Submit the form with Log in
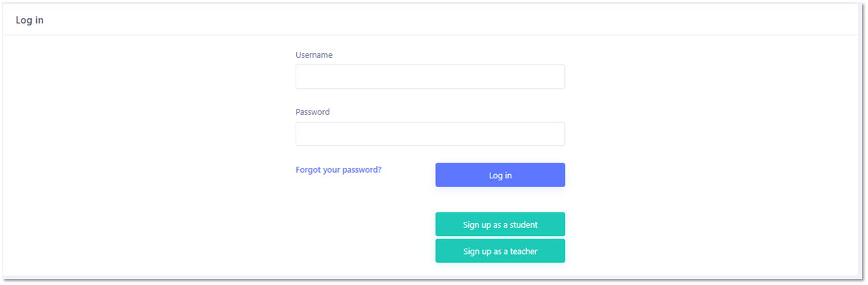Screen dimensions: 868x285 click(x=500, y=175)
